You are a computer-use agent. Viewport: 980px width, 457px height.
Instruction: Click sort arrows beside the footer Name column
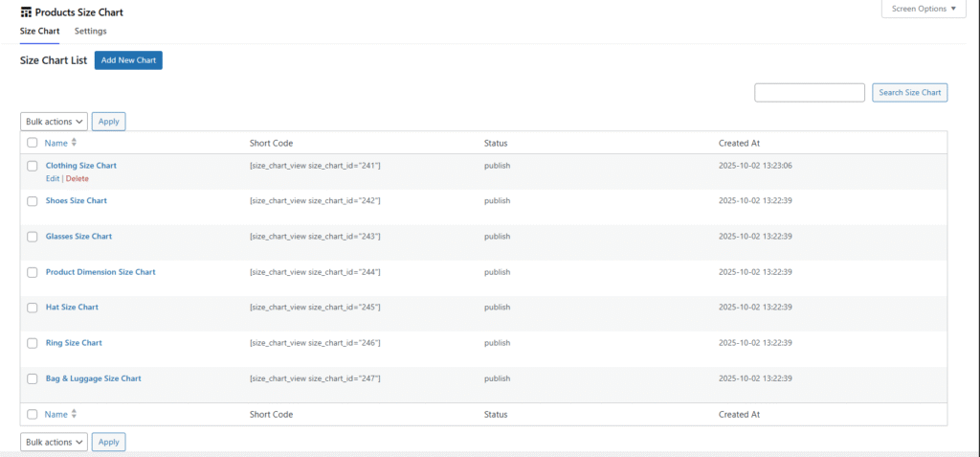point(74,414)
